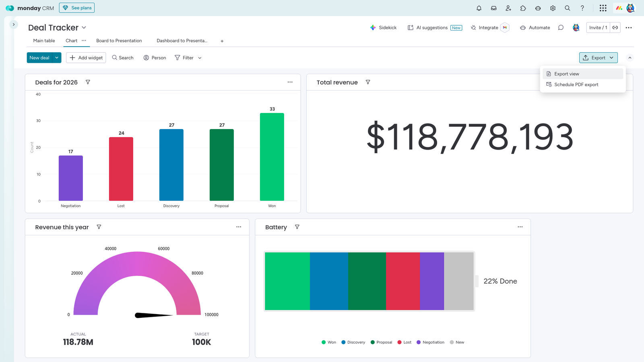Open the Sidekick AI assistant
This screenshot has height=362, width=644.
(383, 27)
